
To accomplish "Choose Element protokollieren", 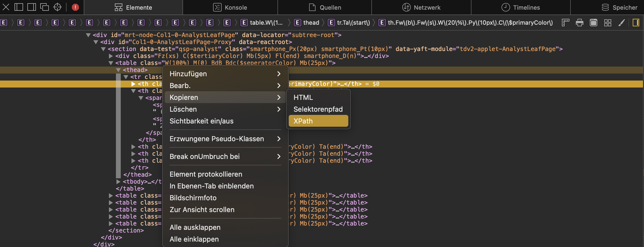I will [225, 174].
